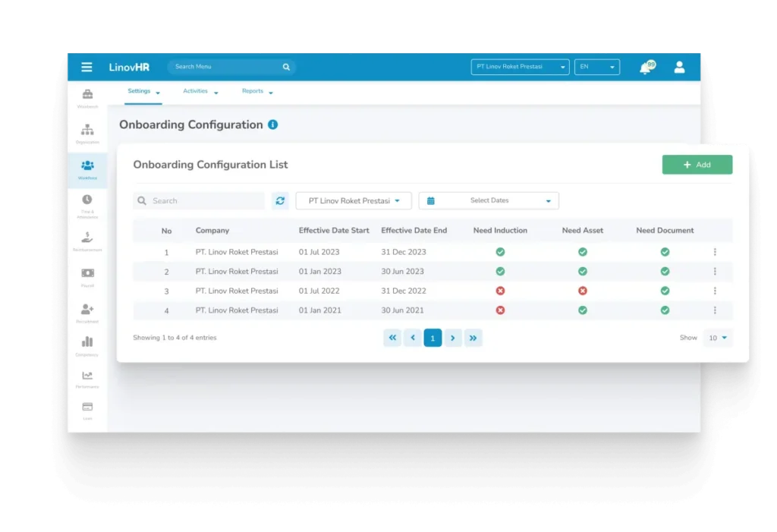Screen dimensions: 777x532
Task: Toggle Need Induction check in row 2
Action: coord(500,271)
